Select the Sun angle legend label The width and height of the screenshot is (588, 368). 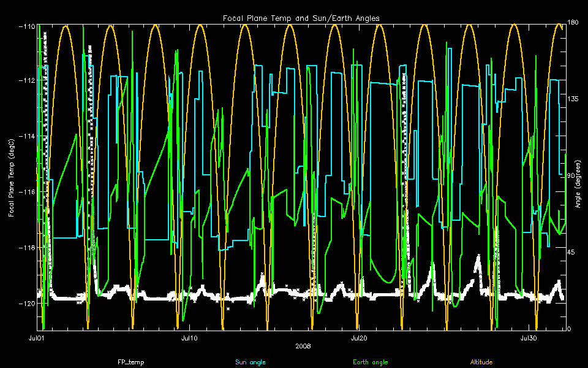pyautogui.click(x=250, y=362)
